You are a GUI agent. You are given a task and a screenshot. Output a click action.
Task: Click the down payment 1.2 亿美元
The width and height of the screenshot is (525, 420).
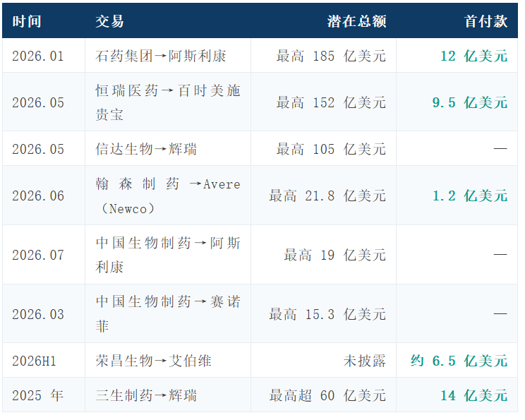[470, 196]
